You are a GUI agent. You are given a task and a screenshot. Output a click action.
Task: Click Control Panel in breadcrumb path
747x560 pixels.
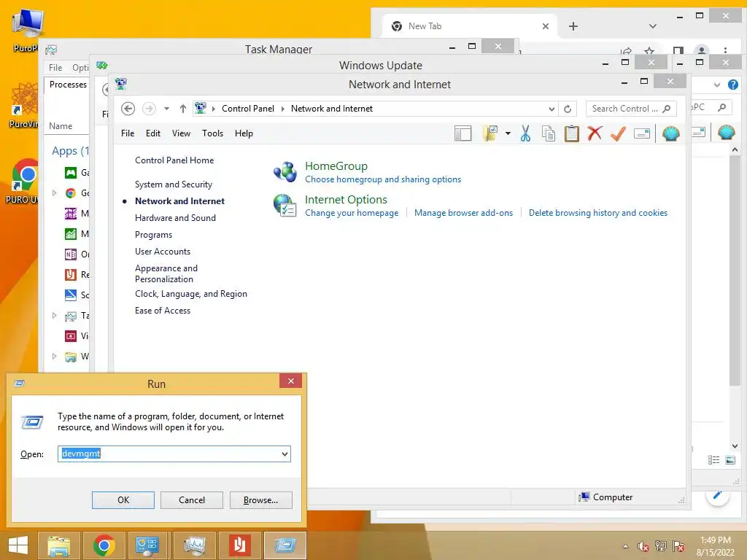coord(248,109)
